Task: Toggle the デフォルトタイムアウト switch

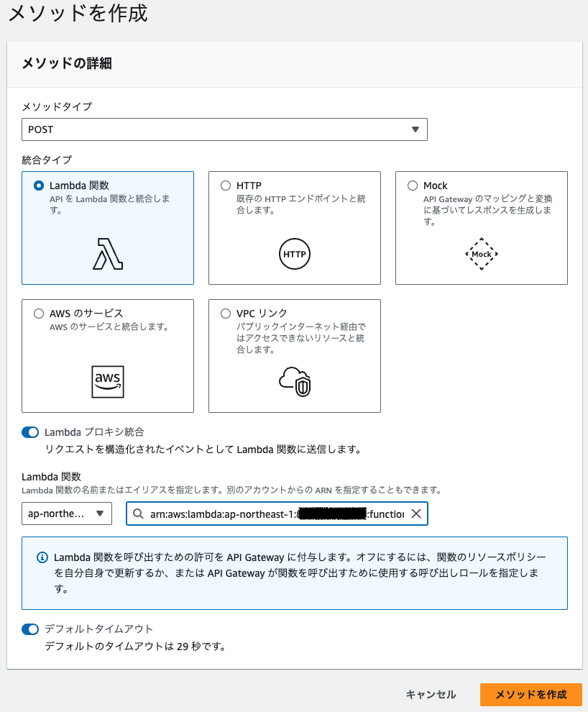Action: pyautogui.click(x=30, y=629)
